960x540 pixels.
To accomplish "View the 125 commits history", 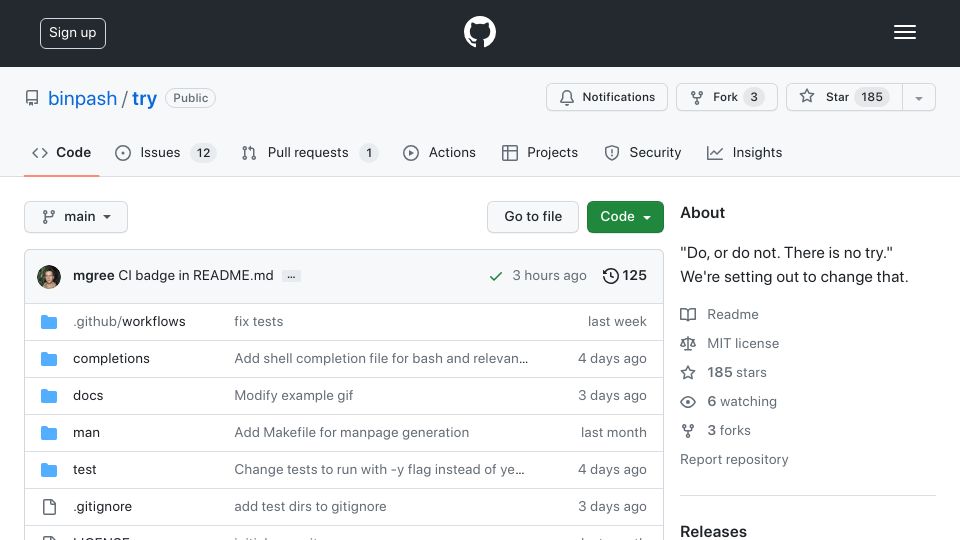I will (x=624, y=276).
